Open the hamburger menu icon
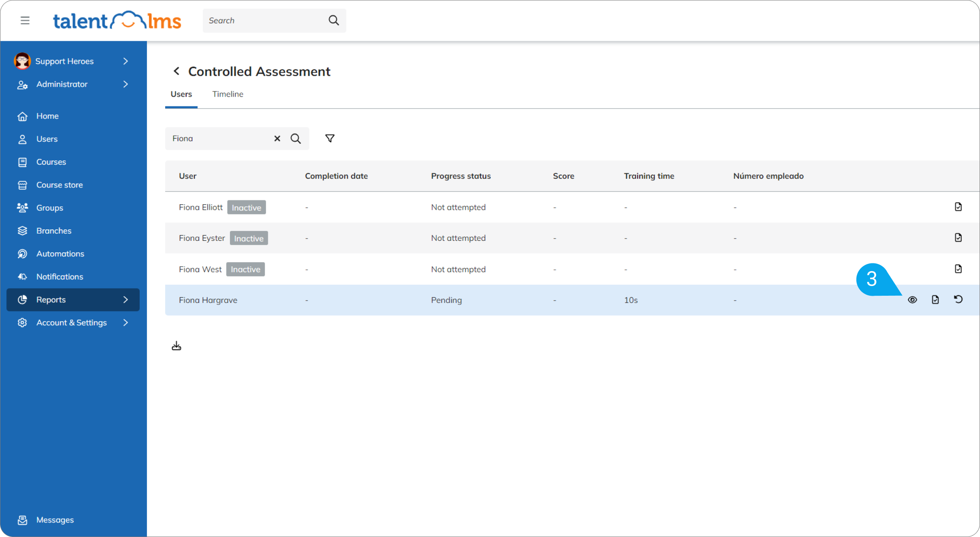Viewport: 980px width, 537px height. (x=25, y=20)
